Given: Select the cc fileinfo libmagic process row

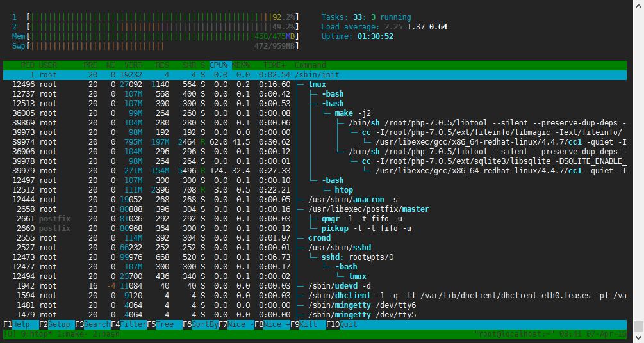Looking at the screenshot, I should click(315, 132).
